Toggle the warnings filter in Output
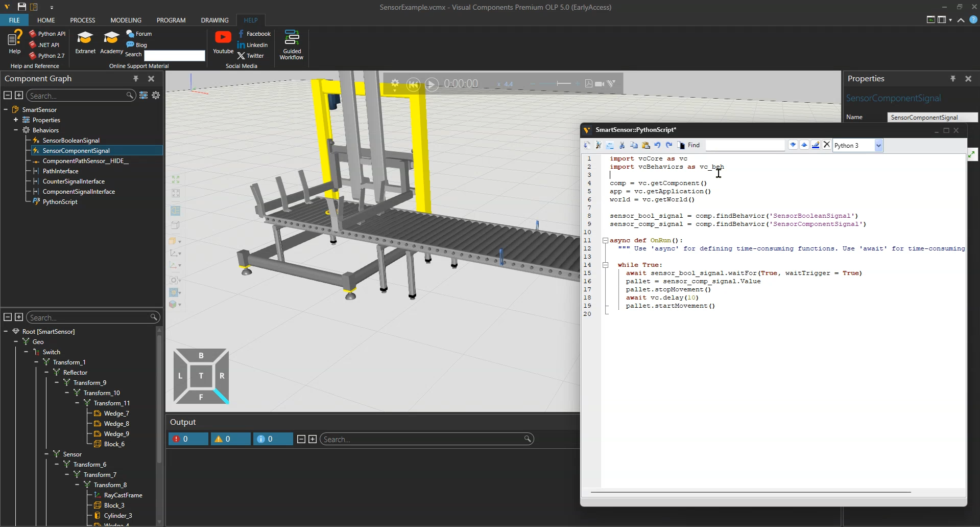 coord(230,439)
